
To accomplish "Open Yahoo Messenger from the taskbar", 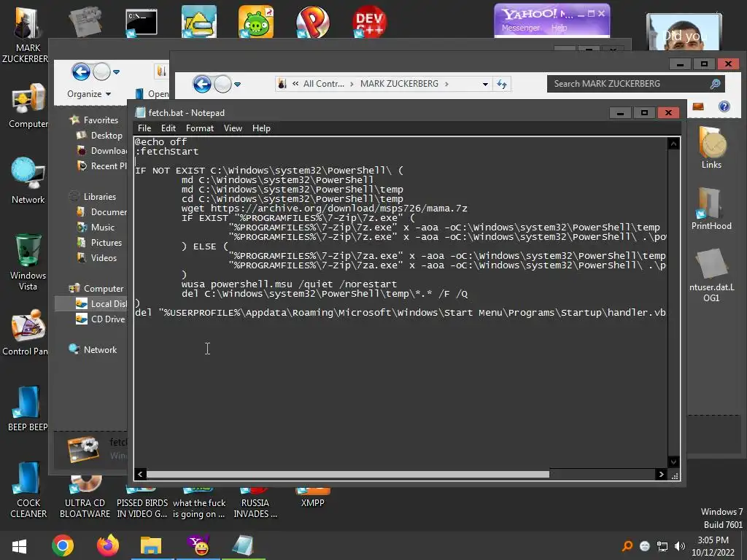I will coord(198,545).
